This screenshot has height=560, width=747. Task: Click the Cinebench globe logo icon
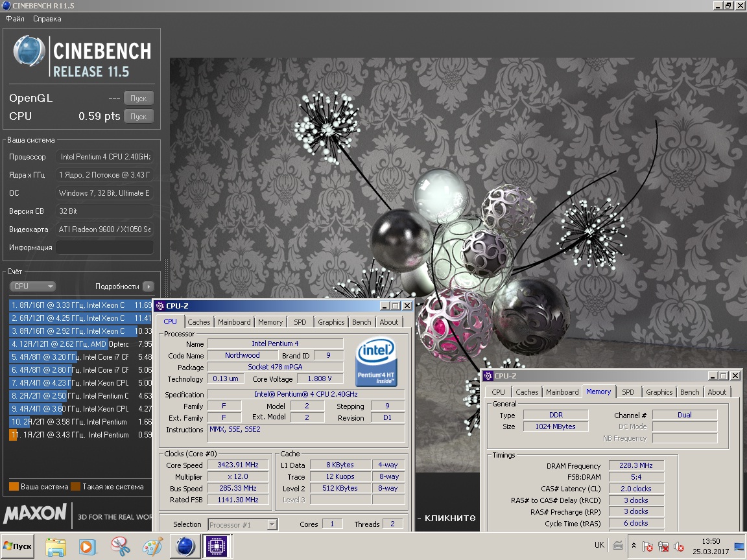29,51
